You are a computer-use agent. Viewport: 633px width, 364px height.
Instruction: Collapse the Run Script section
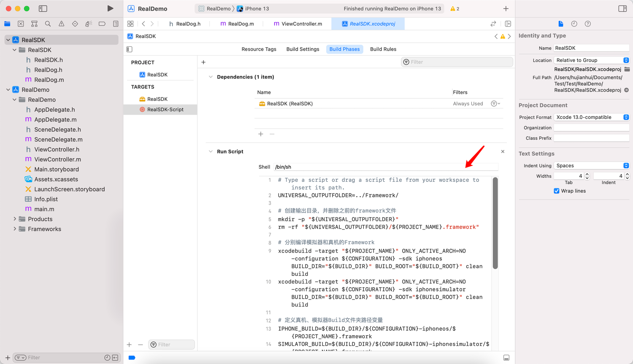(211, 151)
